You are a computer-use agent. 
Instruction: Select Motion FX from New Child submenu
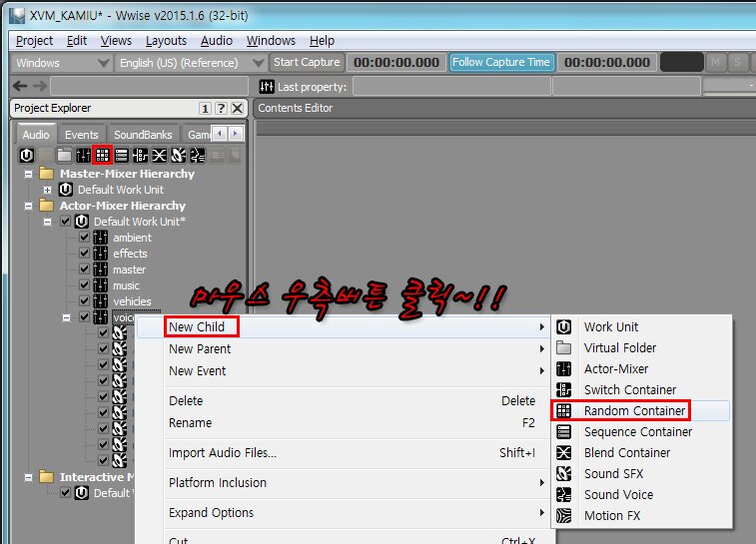pyautogui.click(x=641, y=516)
